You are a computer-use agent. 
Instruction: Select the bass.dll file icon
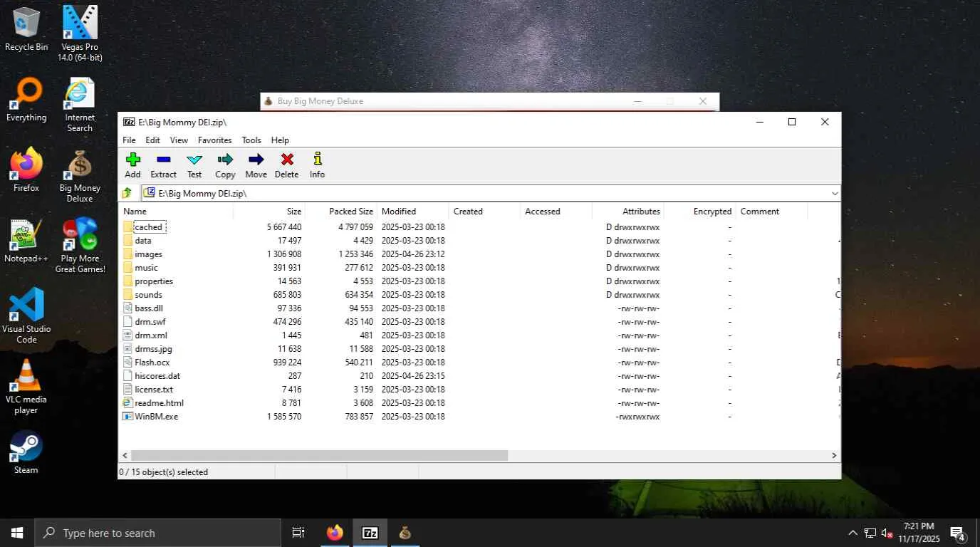(127, 308)
